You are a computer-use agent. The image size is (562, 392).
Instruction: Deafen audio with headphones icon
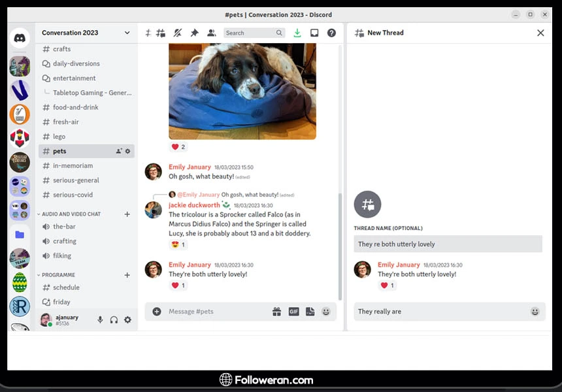114,319
